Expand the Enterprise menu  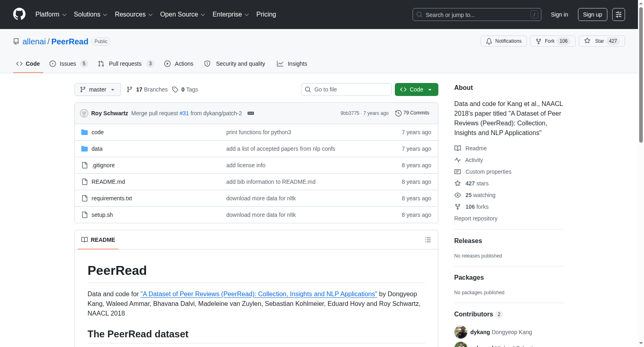tap(231, 15)
